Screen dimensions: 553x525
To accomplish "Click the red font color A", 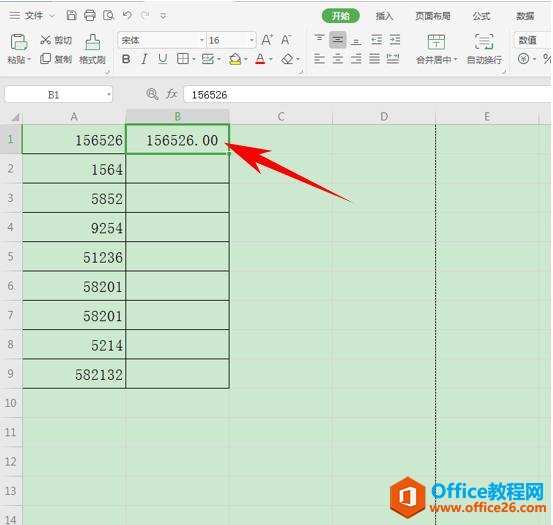I will point(260,59).
